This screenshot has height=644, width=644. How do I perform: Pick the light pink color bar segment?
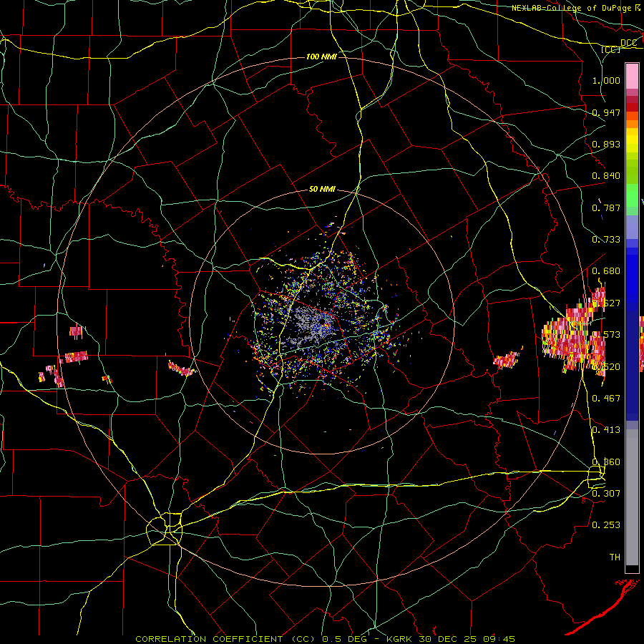point(632,76)
